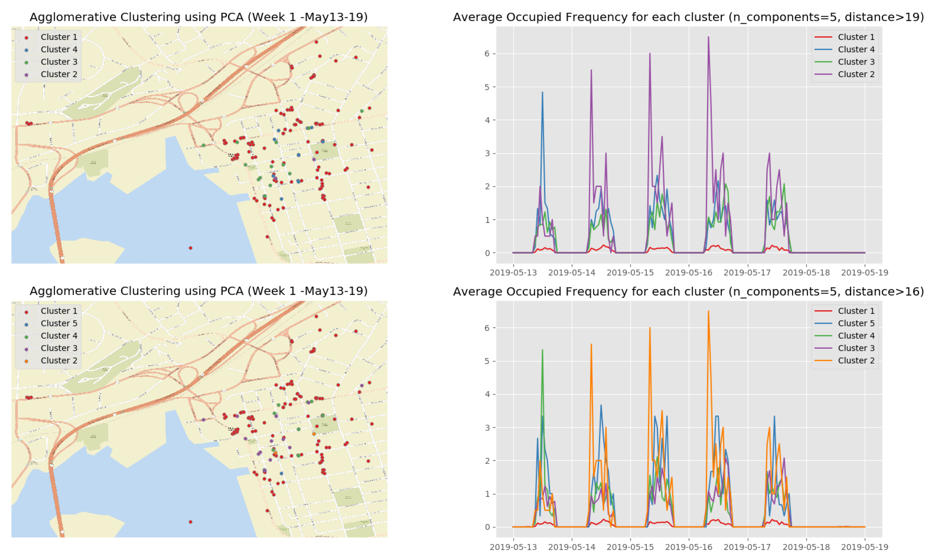Viewport: 932px width, 560px height.
Task: Click the tall green peak on May 13 in bottom chart
Action: [542, 350]
